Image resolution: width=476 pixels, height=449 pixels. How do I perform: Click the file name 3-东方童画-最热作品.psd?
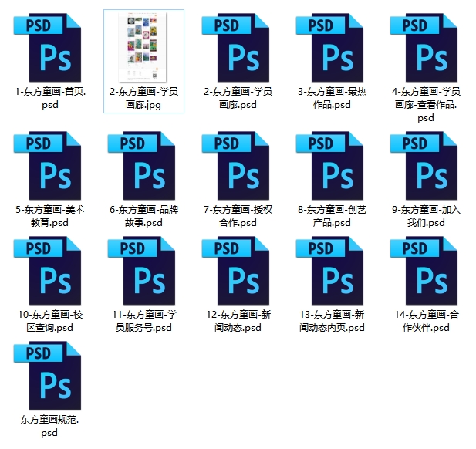332,98
